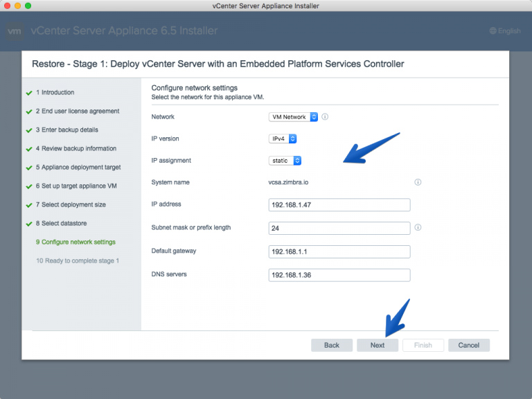The image size is (532, 399).
Task: Click the VMware vm logo
Action: (x=15, y=31)
